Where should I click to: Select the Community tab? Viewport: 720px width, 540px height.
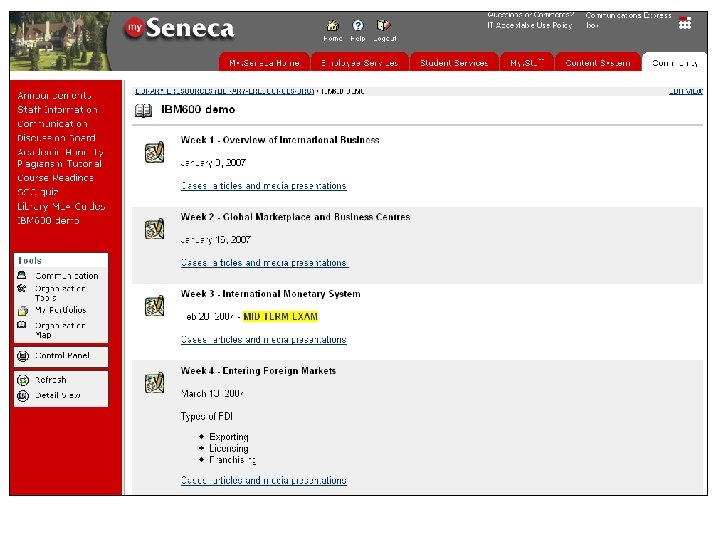(675, 62)
